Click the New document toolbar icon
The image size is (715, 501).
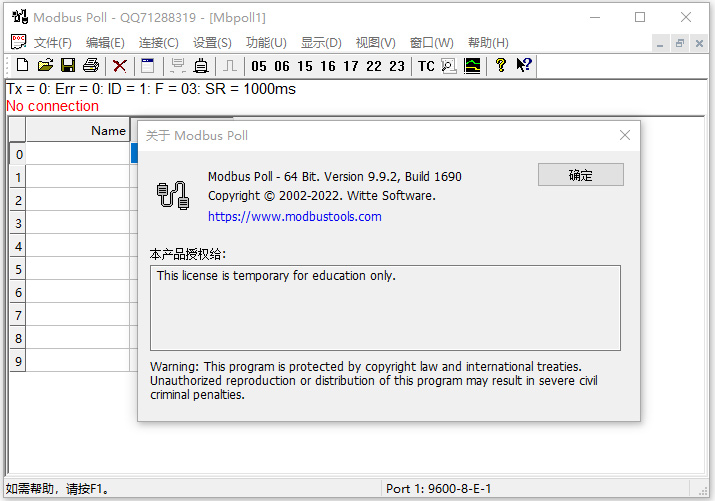coord(22,66)
